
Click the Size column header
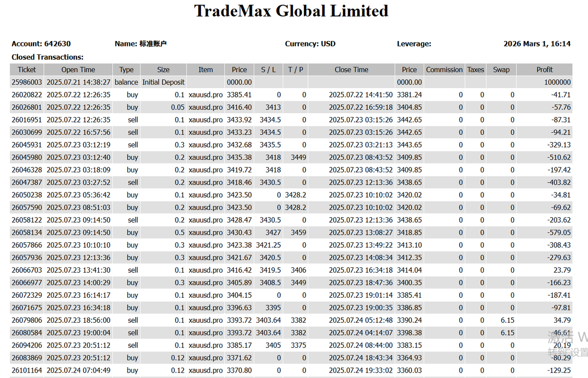pyautogui.click(x=163, y=70)
